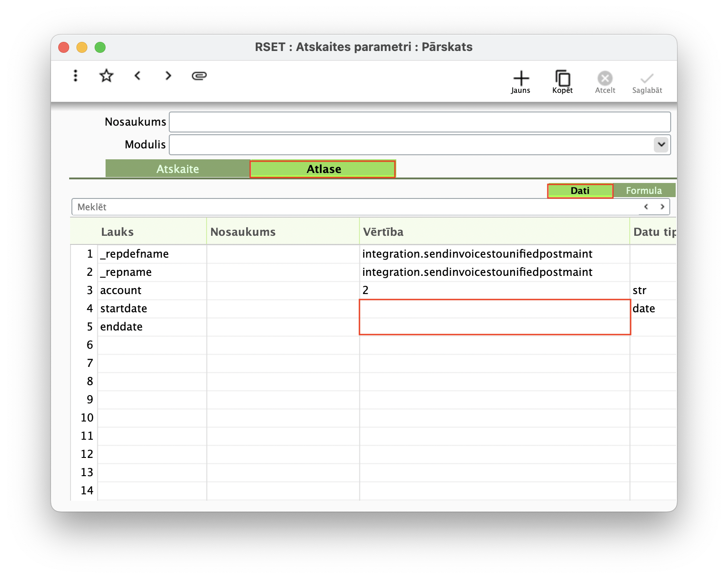Screen dimensions: 728x579
Task: Click into the Nosaukums text field
Action: pos(420,122)
